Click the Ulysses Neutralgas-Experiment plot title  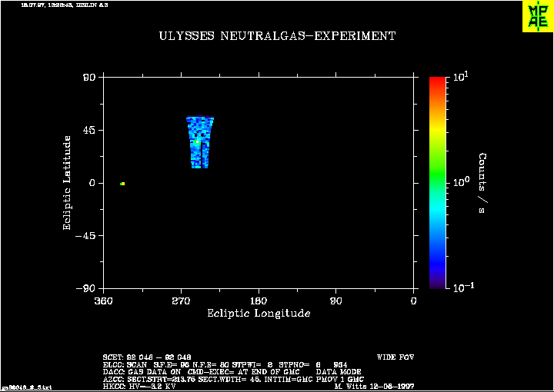click(277, 36)
